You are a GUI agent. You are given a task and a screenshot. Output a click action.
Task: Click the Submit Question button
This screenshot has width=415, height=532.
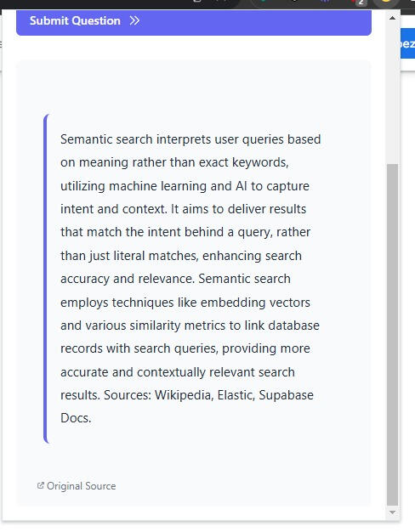[x=194, y=22]
